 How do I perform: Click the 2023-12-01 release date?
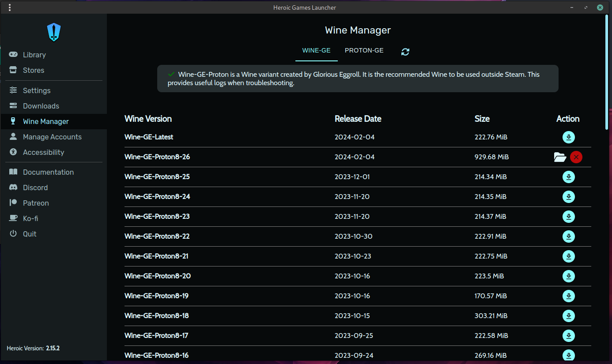pyautogui.click(x=352, y=177)
